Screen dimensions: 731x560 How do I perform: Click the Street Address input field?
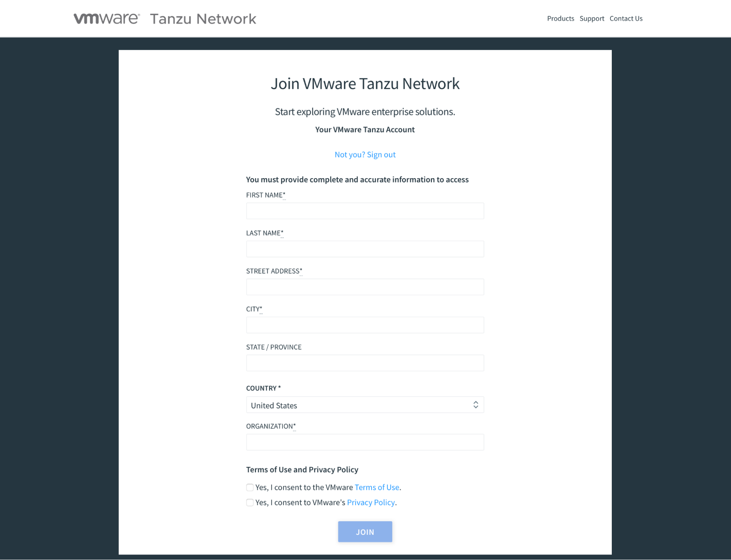click(365, 286)
